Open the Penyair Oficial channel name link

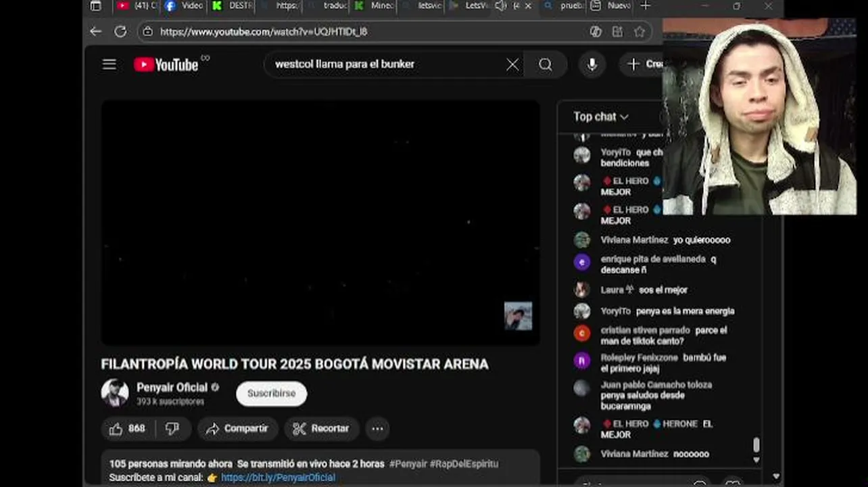point(172,388)
